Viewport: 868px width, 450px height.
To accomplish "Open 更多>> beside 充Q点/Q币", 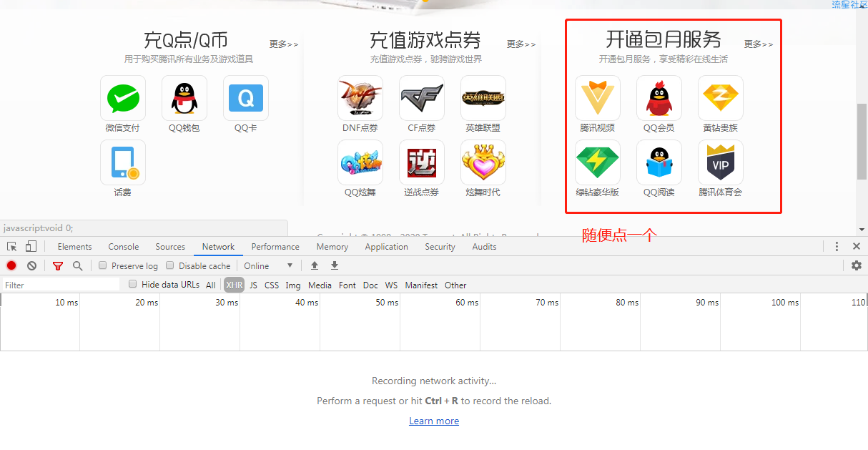I will pyautogui.click(x=284, y=44).
